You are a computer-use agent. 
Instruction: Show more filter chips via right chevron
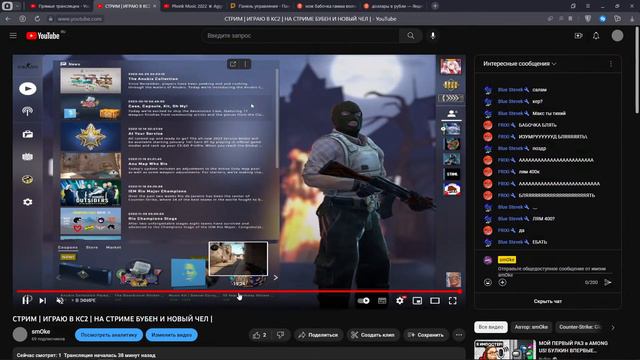(613, 327)
